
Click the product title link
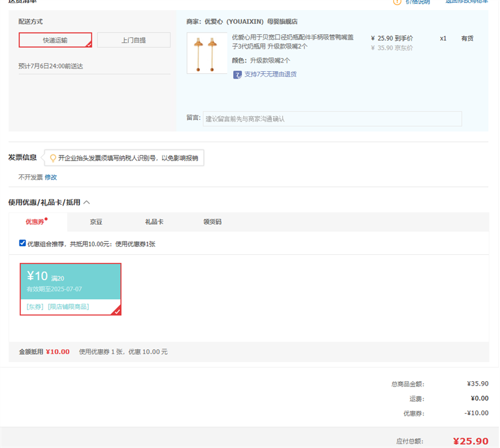[292, 42]
